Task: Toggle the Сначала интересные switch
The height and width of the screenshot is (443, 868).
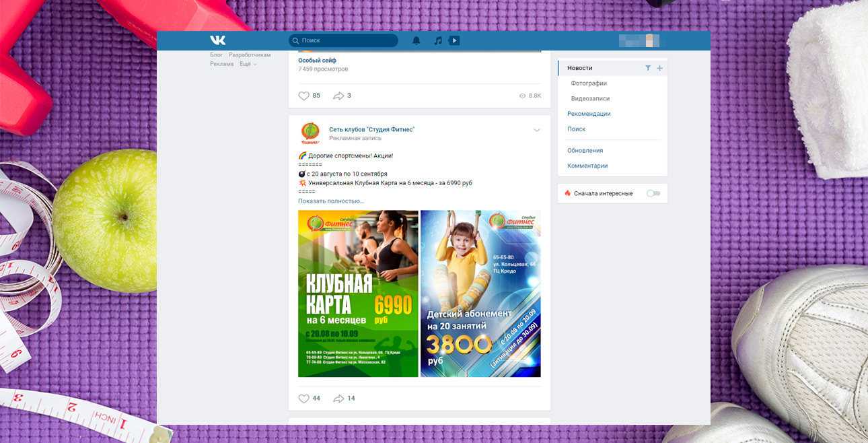Action: [653, 193]
